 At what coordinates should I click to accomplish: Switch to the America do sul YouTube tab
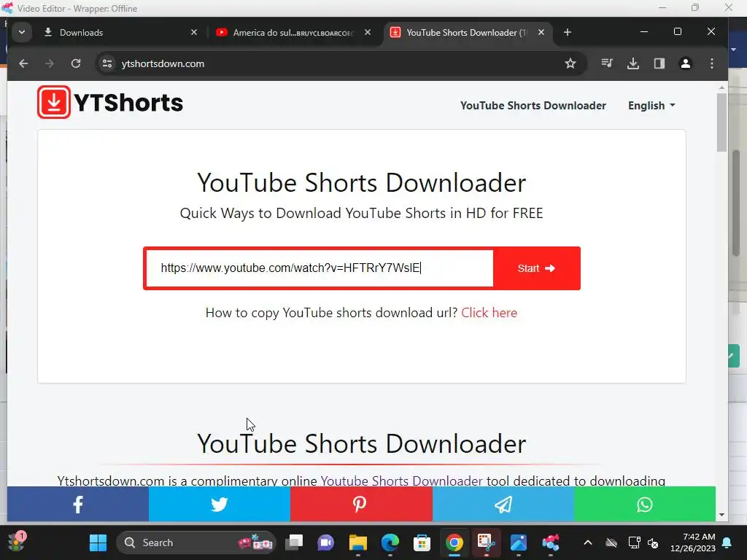pyautogui.click(x=293, y=32)
